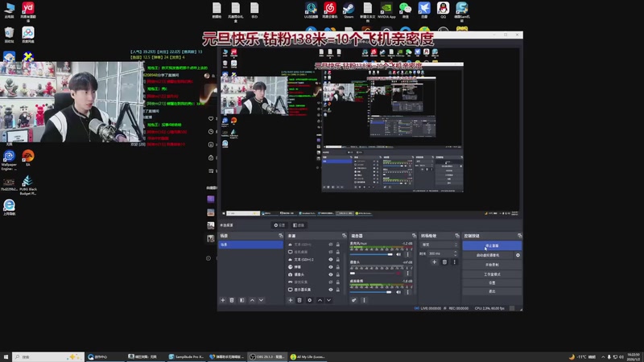Select the highlighted scene in Scenes list
Image resolution: width=644 pixels, height=362 pixels.
tap(250, 245)
